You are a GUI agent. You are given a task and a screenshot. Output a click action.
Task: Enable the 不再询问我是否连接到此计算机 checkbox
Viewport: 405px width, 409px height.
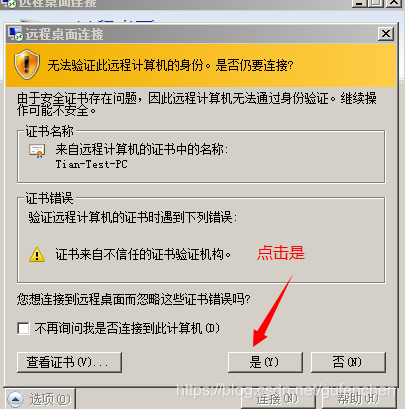(23, 328)
